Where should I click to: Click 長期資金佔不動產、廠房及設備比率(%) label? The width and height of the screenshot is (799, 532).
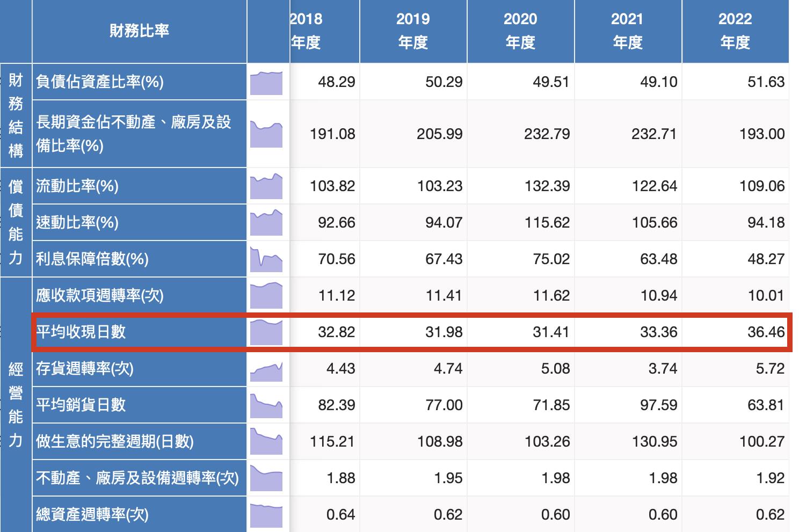(x=134, y=134)
